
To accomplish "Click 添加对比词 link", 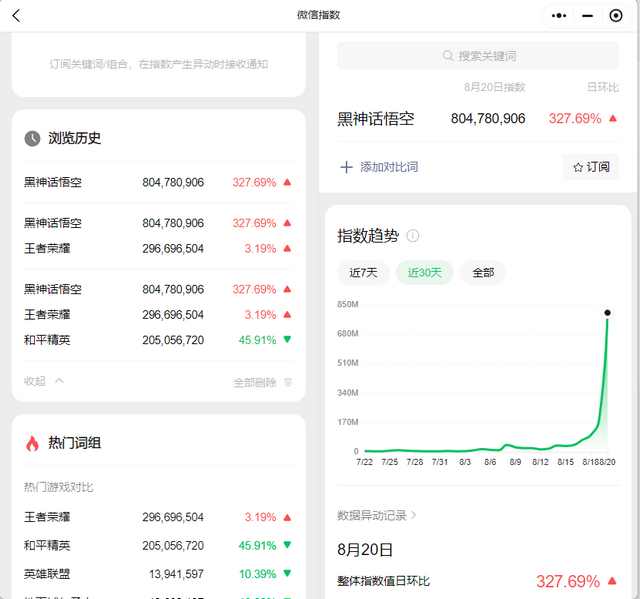I will point(389,167).
